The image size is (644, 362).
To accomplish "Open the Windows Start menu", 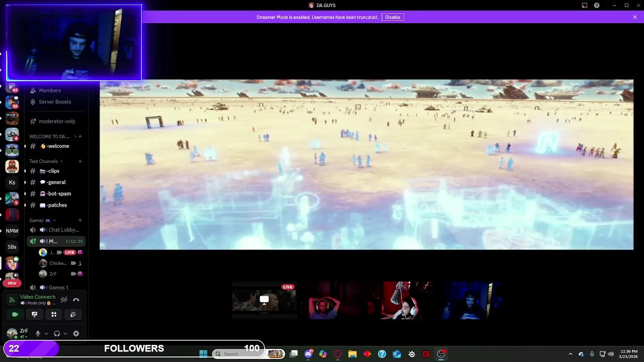I will 203,354.
